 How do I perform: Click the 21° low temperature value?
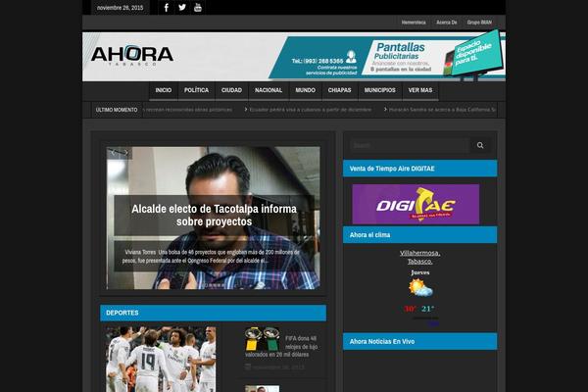[x=427, y=309]
